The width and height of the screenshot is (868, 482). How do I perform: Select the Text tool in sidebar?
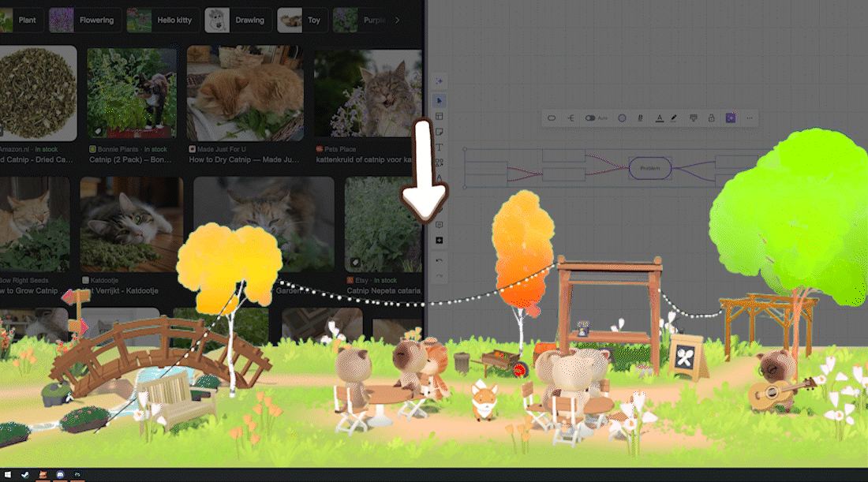(440, 148)
